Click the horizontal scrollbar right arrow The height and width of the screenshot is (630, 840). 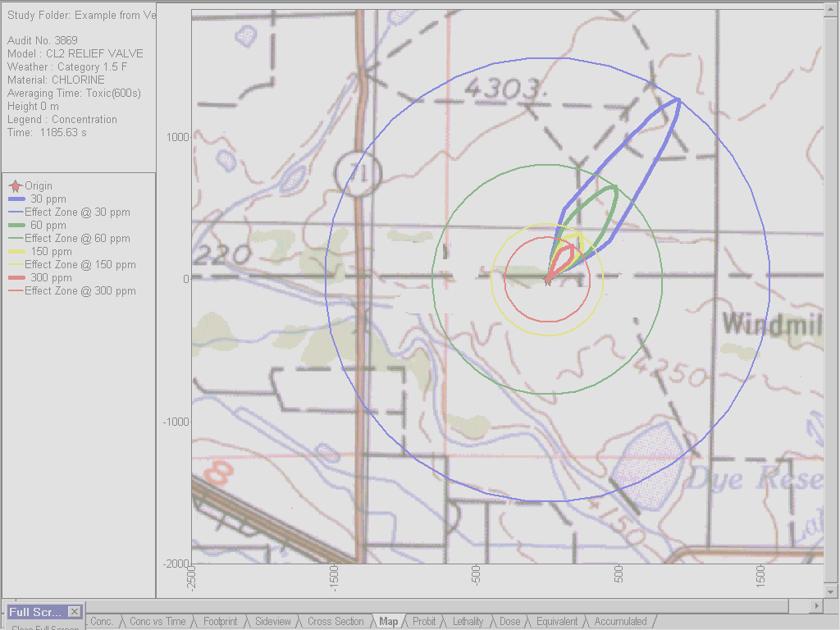[816, 606]
